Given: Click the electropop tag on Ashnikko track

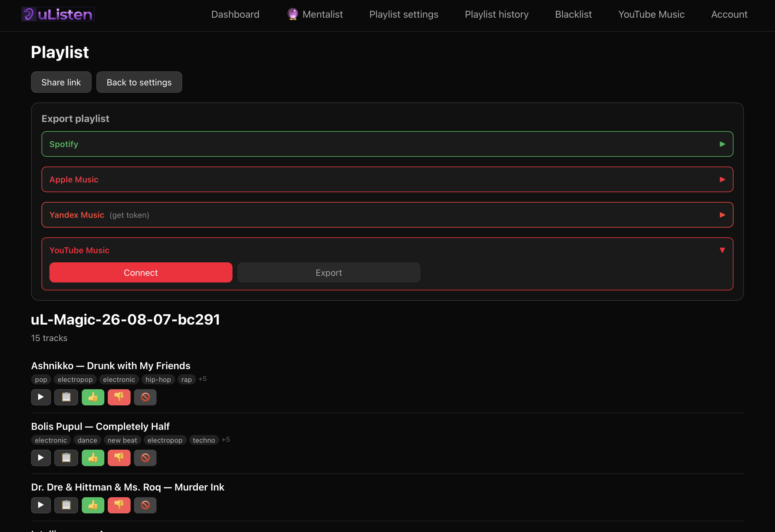Looking at the screenshot, I should coord(75,379).
